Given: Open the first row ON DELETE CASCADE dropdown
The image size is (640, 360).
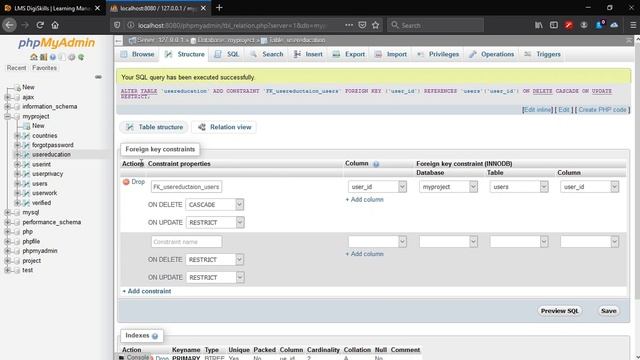Looking at the screenshot, I should 215,204.
